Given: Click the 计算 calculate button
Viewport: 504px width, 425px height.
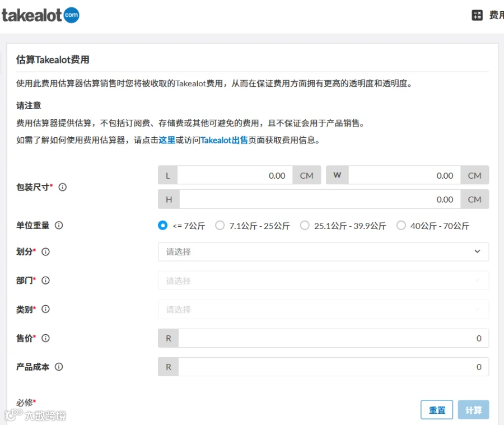Looking at the screenshot, I should pyautogui.click(x=473, y=409).
